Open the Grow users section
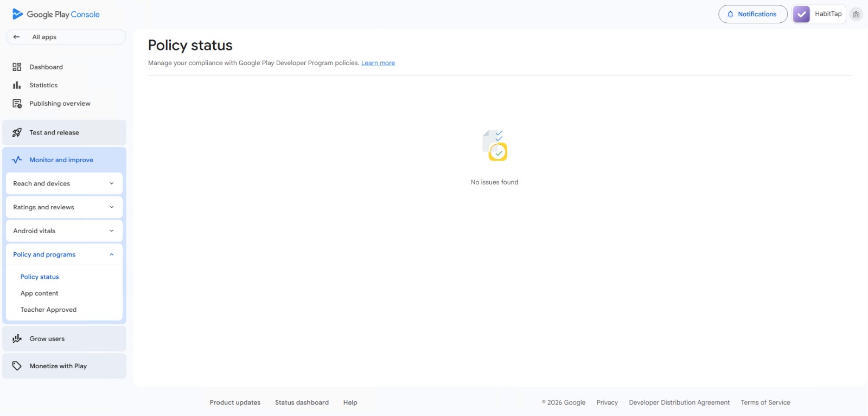The image size is (868, 416). [x=64, y=338]
